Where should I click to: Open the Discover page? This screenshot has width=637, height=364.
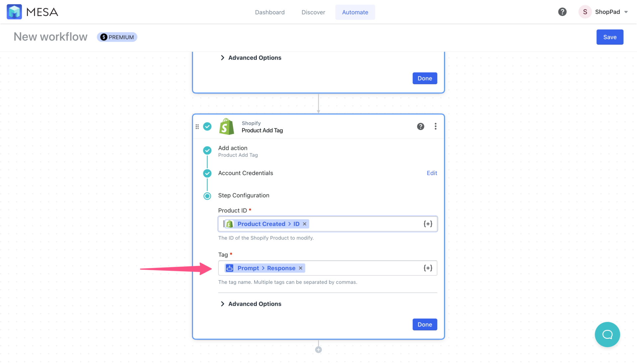(313, 12)
